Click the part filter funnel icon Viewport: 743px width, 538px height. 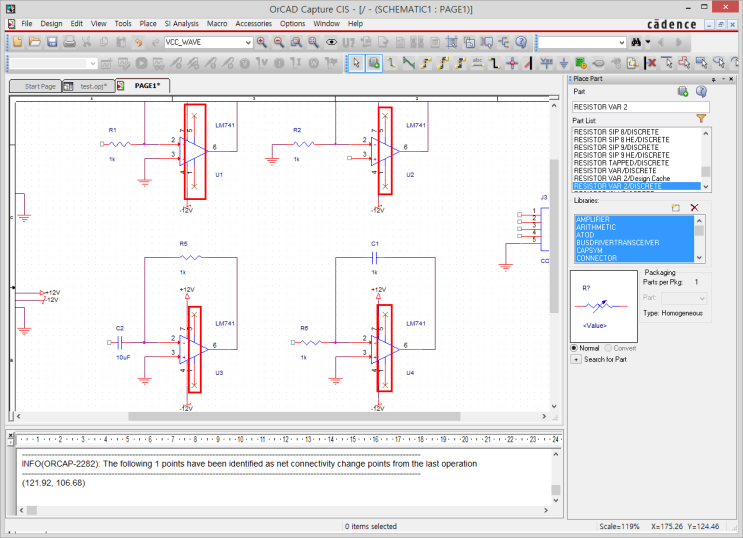coord(701,119)
